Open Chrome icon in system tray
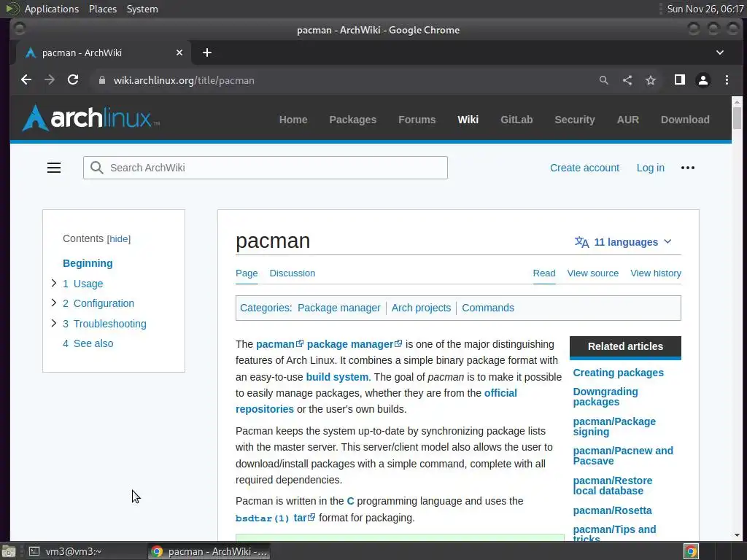Screen dimensions: 747x560 coord(691,551)
